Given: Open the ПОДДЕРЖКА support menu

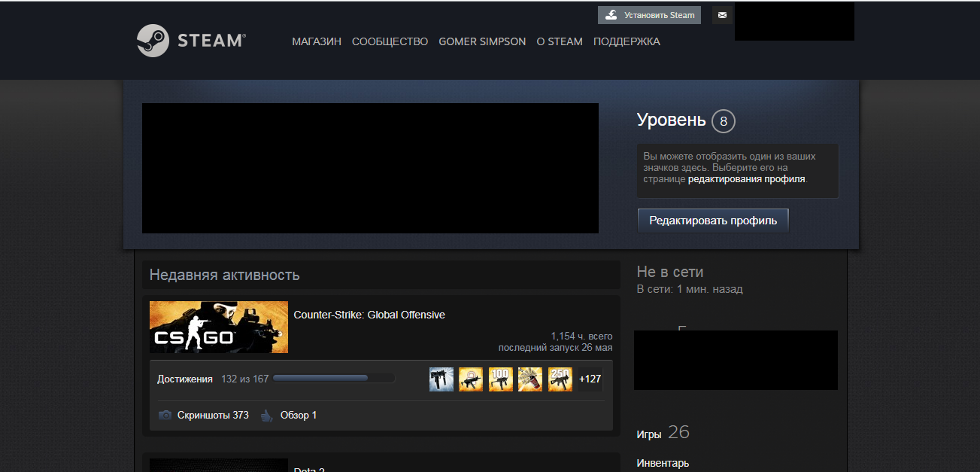Looking at the screenshot, I should point(627,41).
